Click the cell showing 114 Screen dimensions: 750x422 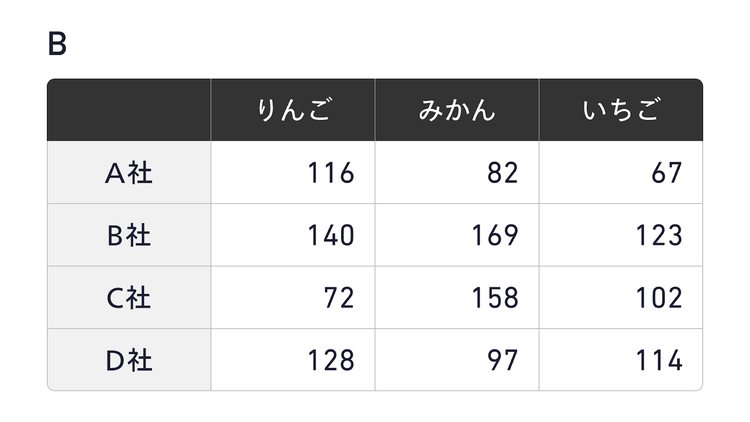click(x=621, y=360)
